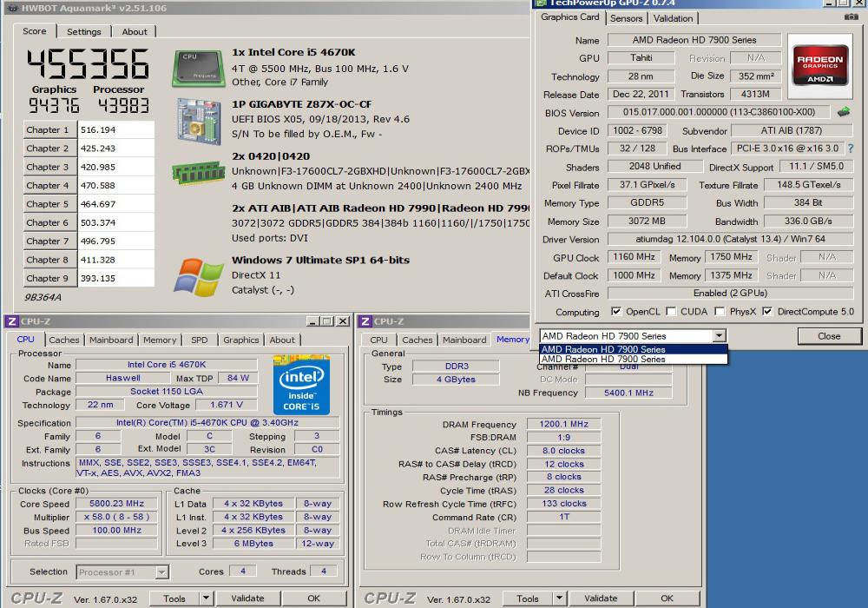The height and width of the screenshot is (608, 868).
Task: Click the NB Frequency 5400.1 MHz value
Action: click(628, 393)
